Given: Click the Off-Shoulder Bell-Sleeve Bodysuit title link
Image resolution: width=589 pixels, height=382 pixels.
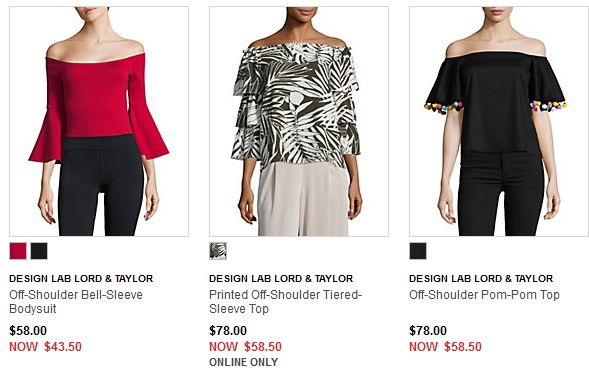Looking at the screenshot, I should click(x=76, y=302).
